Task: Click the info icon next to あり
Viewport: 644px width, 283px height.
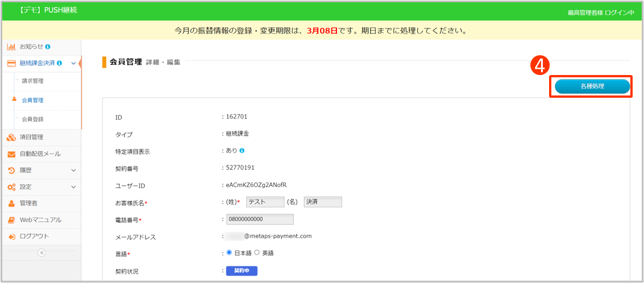Action: click(242, 151)
